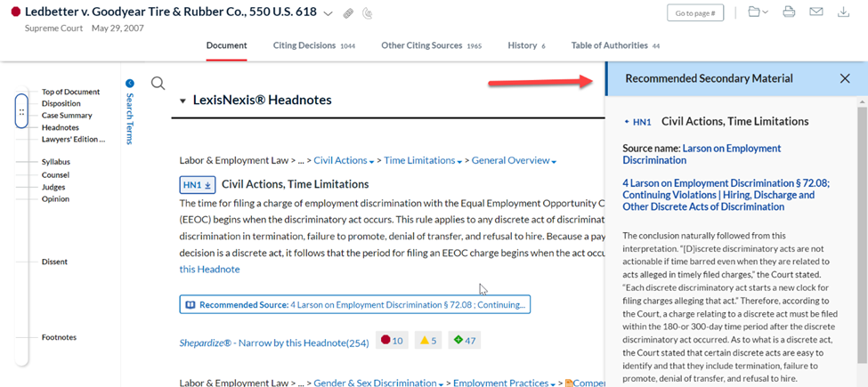Download the document with download icon
The image size is (868, 387).
[843, 12]
